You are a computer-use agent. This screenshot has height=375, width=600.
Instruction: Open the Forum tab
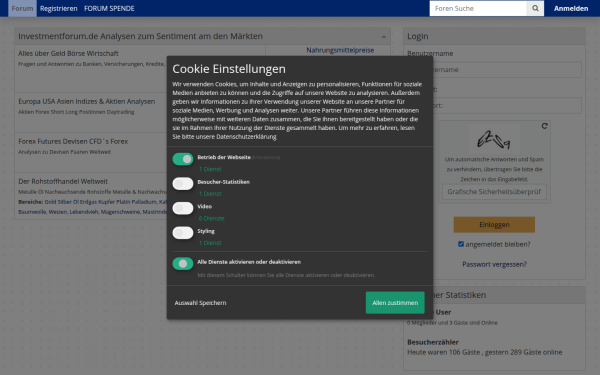pos(22,8)
